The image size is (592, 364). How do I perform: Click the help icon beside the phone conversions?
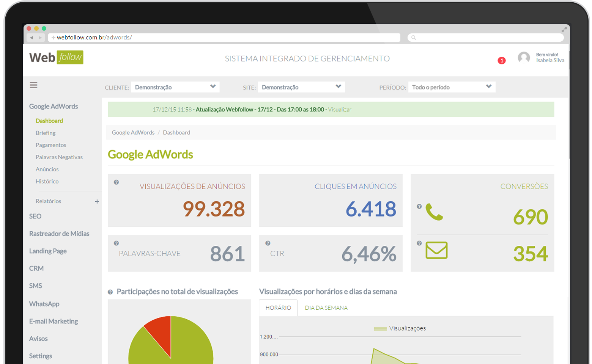419,206
